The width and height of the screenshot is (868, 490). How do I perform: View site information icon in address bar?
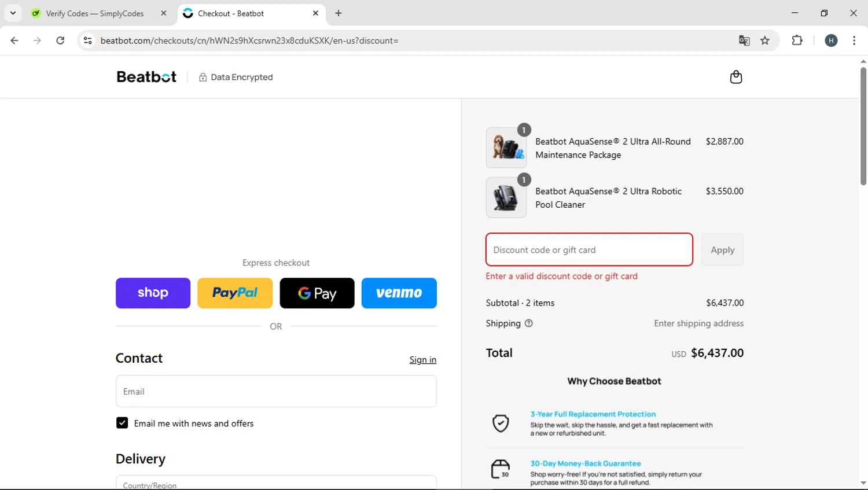click(x=88, y=40)
